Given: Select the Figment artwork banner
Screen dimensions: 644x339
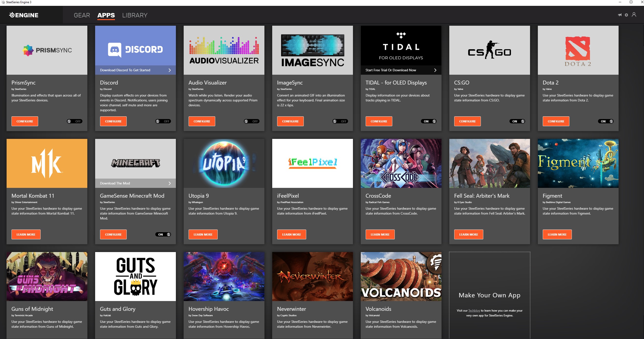Looking at the screenshot, I should click(578, 163).
